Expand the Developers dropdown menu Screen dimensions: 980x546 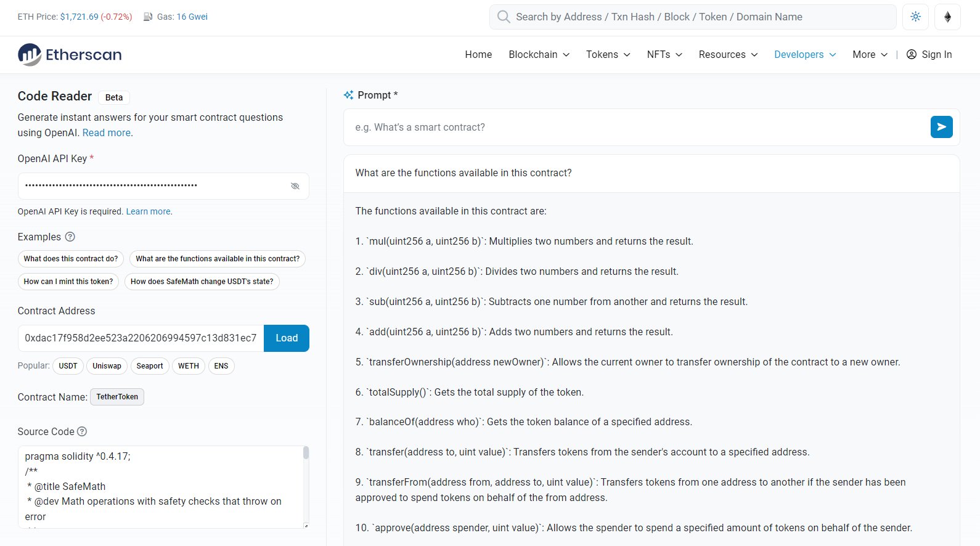[804, 54]
